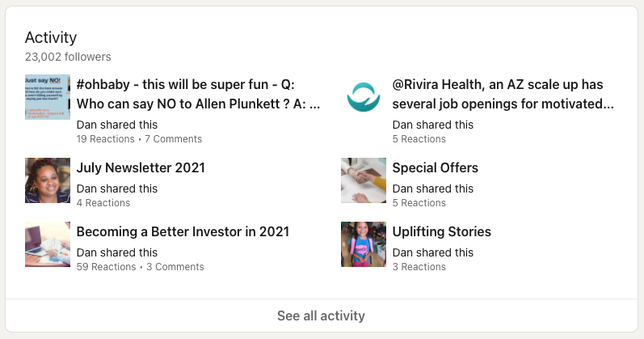View 3 Comments on the investor post
The height and width of the screenshot is (339, 644).
(x=175, y=267)
